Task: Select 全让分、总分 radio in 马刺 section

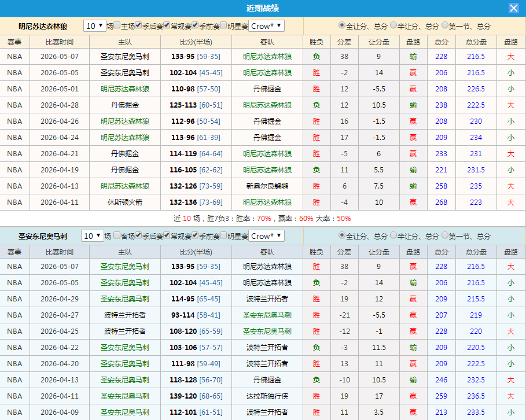Action: [x=342, y=235]
